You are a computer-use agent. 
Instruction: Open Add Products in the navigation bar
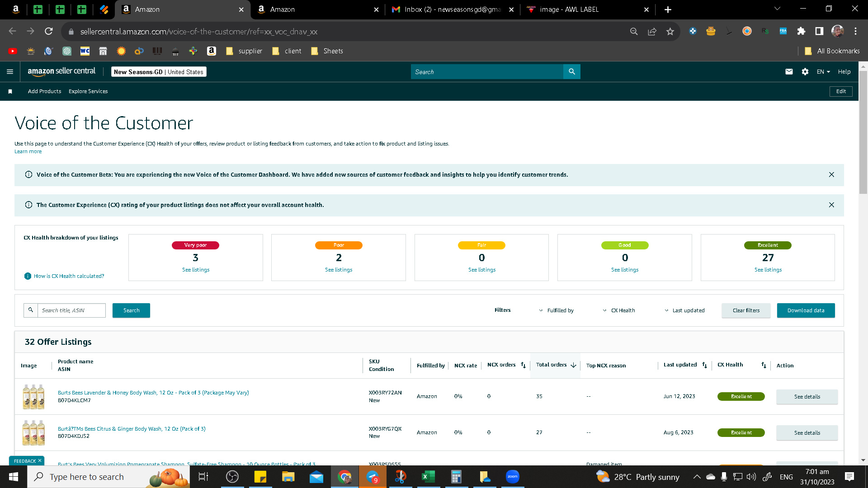[x=44, y=91]
